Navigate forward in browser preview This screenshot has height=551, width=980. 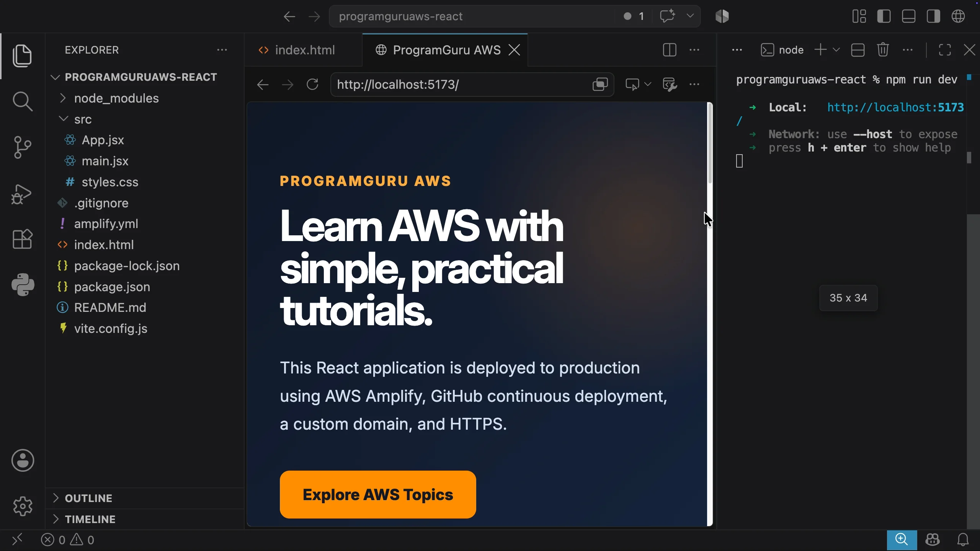pyautogui.click(x=287, y=85)
